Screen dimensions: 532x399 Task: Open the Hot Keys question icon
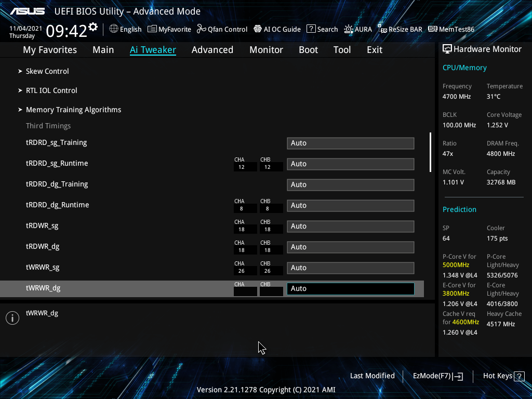519,376
